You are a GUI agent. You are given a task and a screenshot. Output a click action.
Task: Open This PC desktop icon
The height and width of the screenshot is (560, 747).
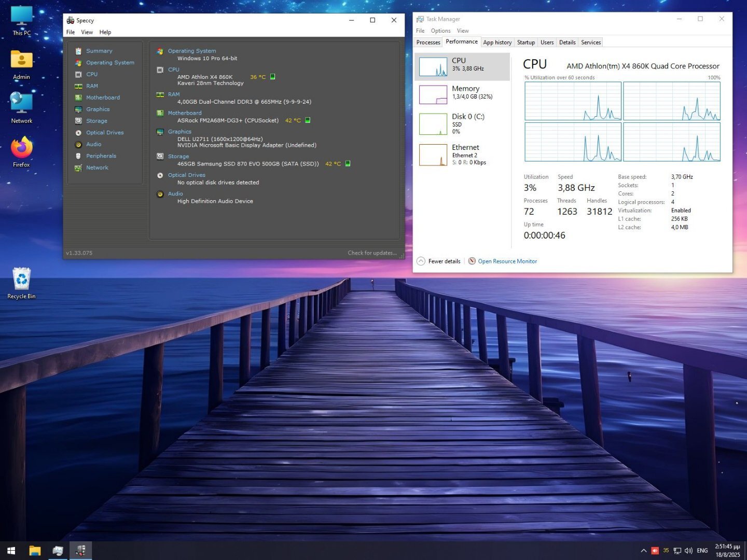point(21,21)
